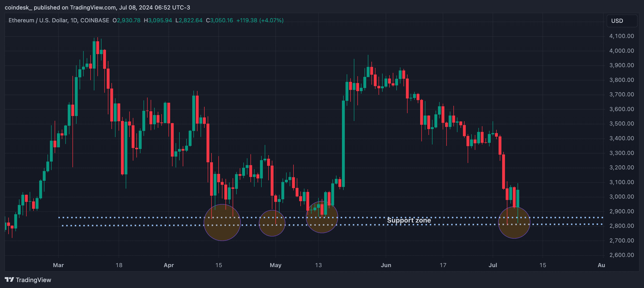
Task: Click the 'May' date axis label
Action: (x=275, y=265)
